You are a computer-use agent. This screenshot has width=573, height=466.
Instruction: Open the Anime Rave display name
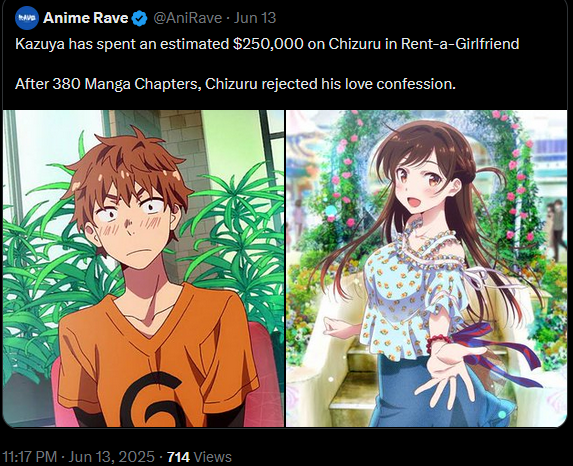(x=86, y=18)
